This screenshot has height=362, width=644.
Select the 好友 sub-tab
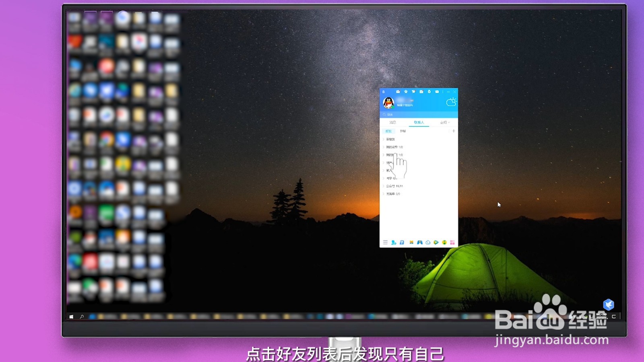click(388, 131)
